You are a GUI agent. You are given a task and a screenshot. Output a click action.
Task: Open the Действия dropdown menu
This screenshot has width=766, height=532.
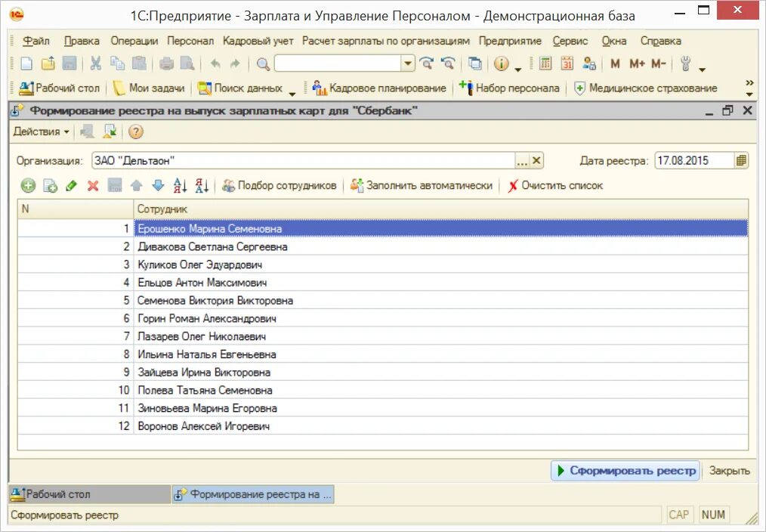(x=41, y=131)
